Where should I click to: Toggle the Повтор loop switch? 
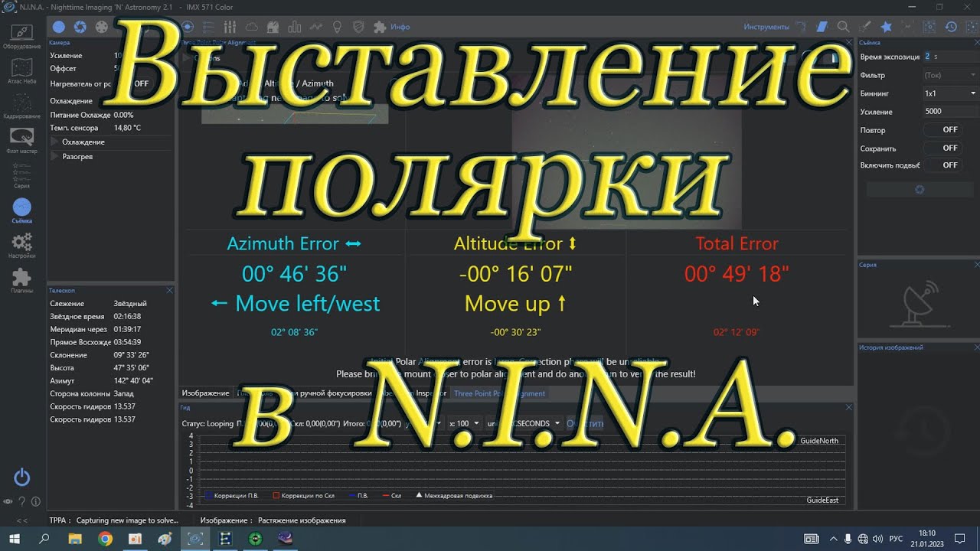click(x=942, y=130)
